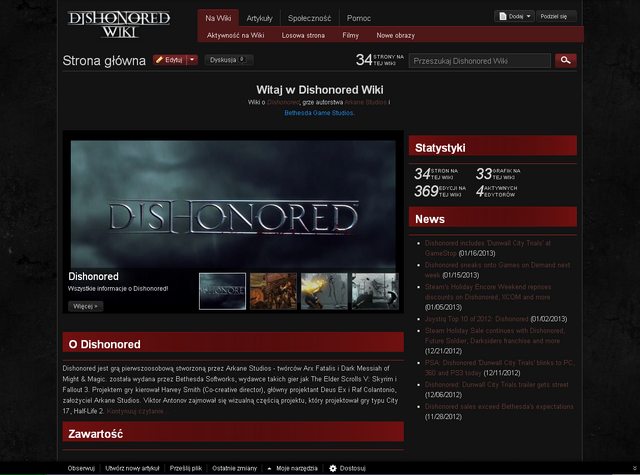The height and width of the screenshot is (475, 640).
Task: Follow the Kontynuuj czytanie link
Action: tap(138, 411)
